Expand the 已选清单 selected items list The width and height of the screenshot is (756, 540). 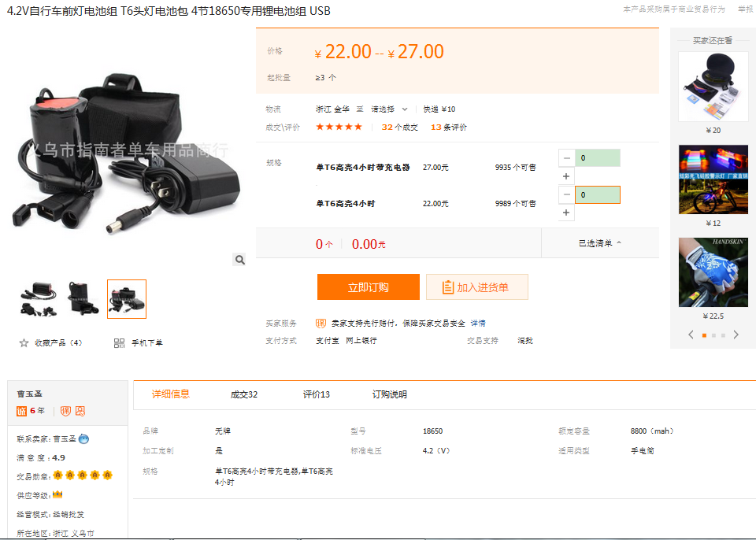click(x=599, y=243)
